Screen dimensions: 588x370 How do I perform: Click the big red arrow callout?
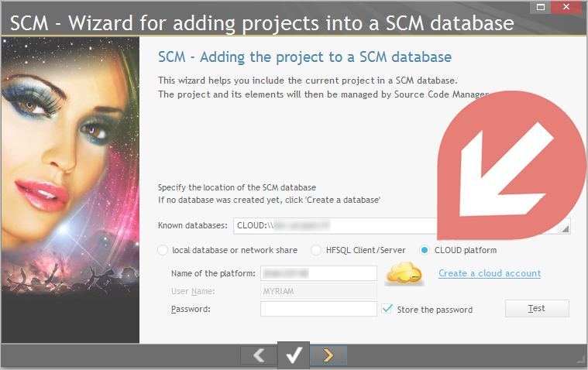pyautogui.click(x=511, y=165)
